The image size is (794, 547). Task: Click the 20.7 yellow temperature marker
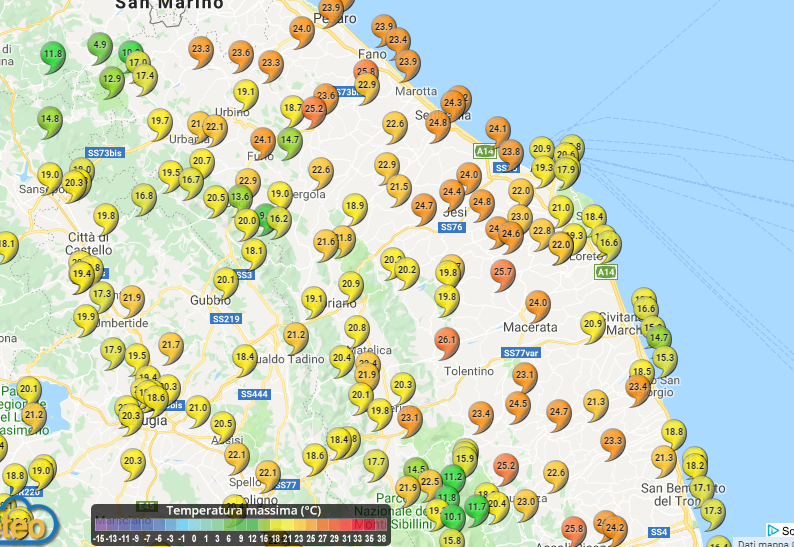[202, 161]
